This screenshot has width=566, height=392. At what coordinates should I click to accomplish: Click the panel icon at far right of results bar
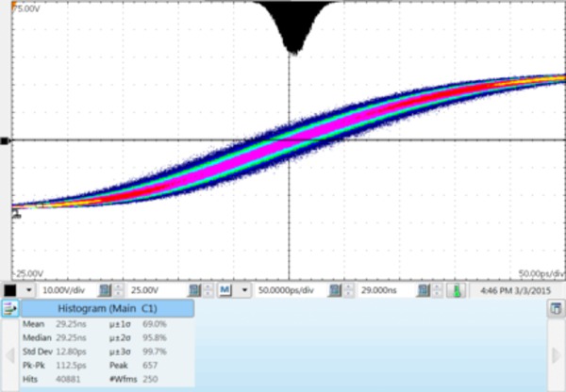556,308
